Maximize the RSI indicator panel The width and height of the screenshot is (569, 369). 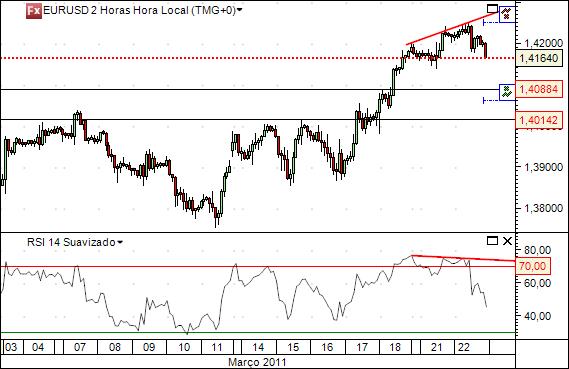(492, 241)
